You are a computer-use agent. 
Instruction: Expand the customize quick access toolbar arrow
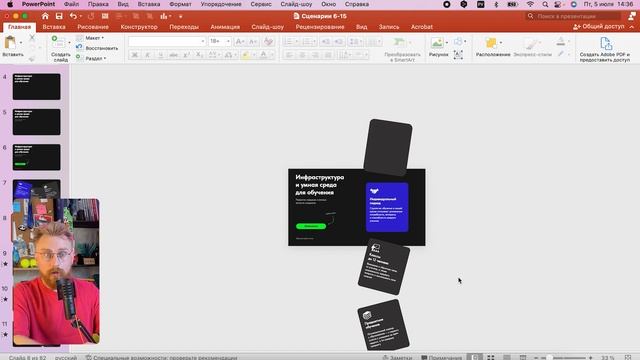tap(180, 16)
